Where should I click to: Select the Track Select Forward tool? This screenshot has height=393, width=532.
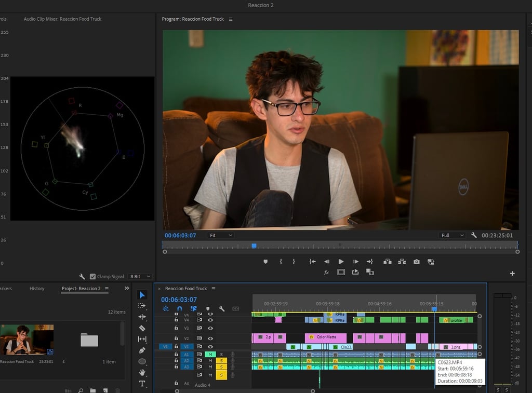click(142, 306)
